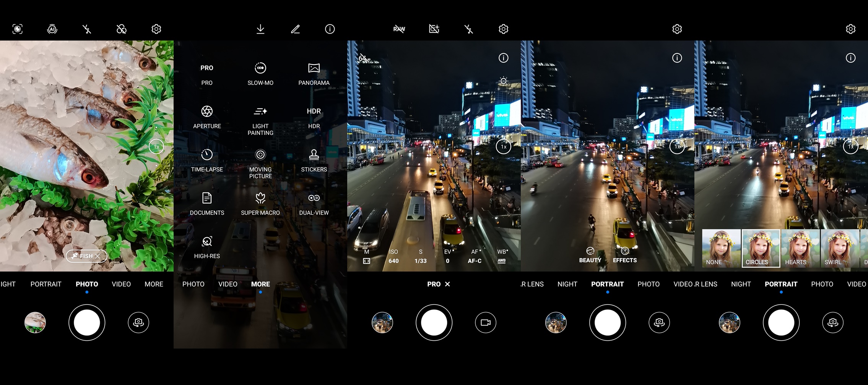The height and width of the screenshot is (385, 868).
Task: Dismiss the FISH scene tag
Action: tap(98, 256)
